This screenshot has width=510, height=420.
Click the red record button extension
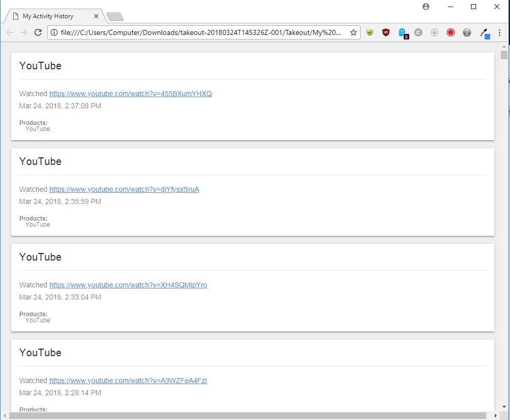pyautogui.click(x=450, y=32)
